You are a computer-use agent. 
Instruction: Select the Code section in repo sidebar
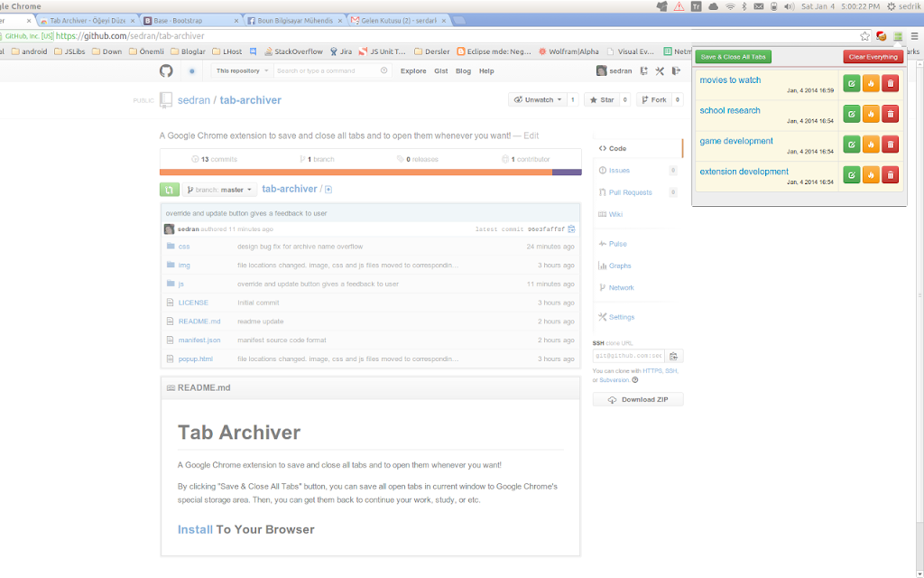[638, 149]
